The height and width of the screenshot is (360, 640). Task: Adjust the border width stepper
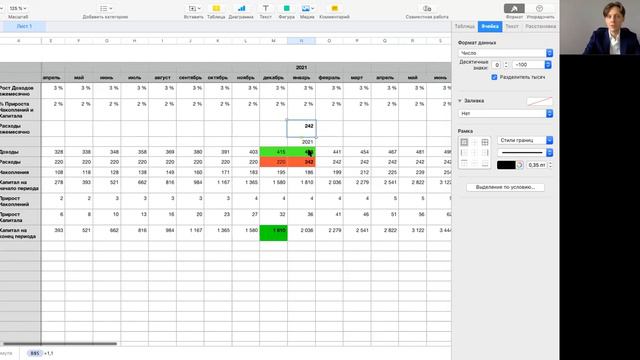click(x=550, y=165)
